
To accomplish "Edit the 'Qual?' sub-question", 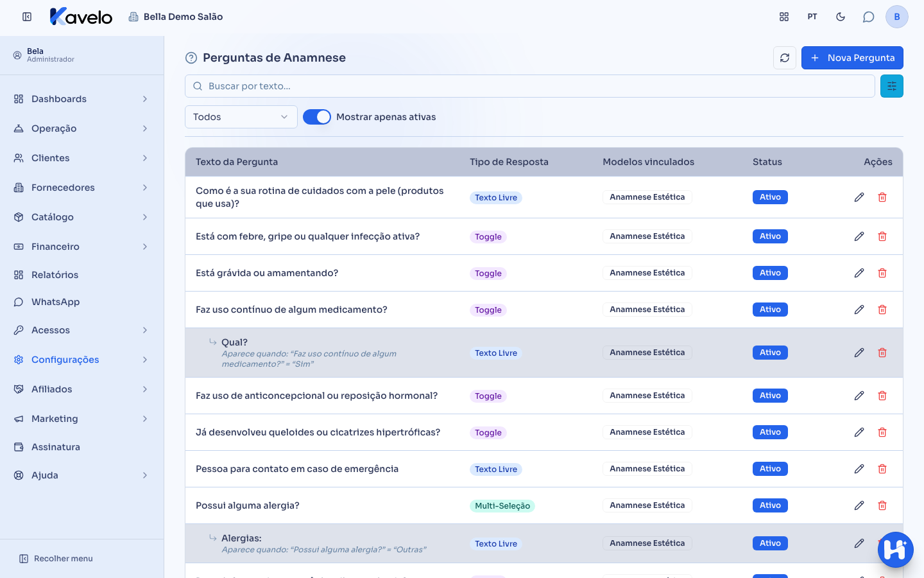I will (x=859, y=353).
